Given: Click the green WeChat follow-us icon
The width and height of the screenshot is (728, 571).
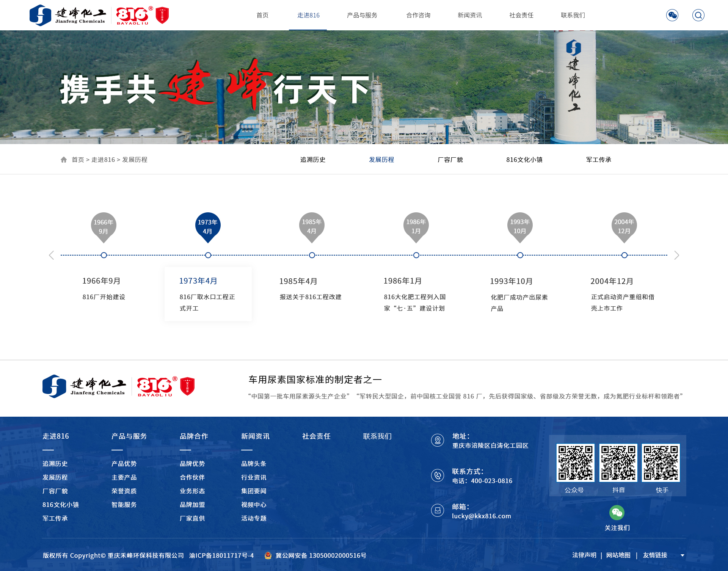Looking at the screenshot, I should click(617, 513).
